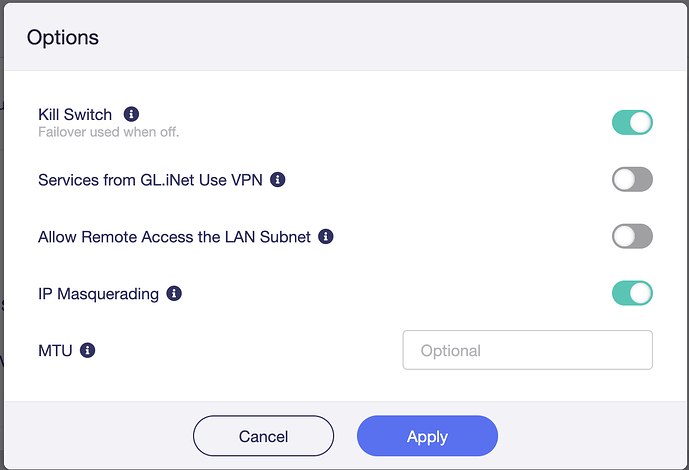The image size is (689, 470).
Task: Click the info icon beside Kill Switch
Action: click(x=131, y=114)
